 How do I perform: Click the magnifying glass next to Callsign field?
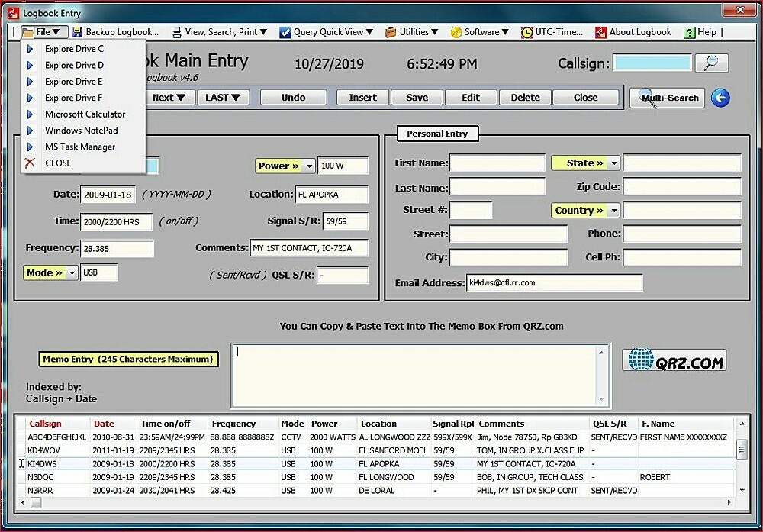point(711,63)
